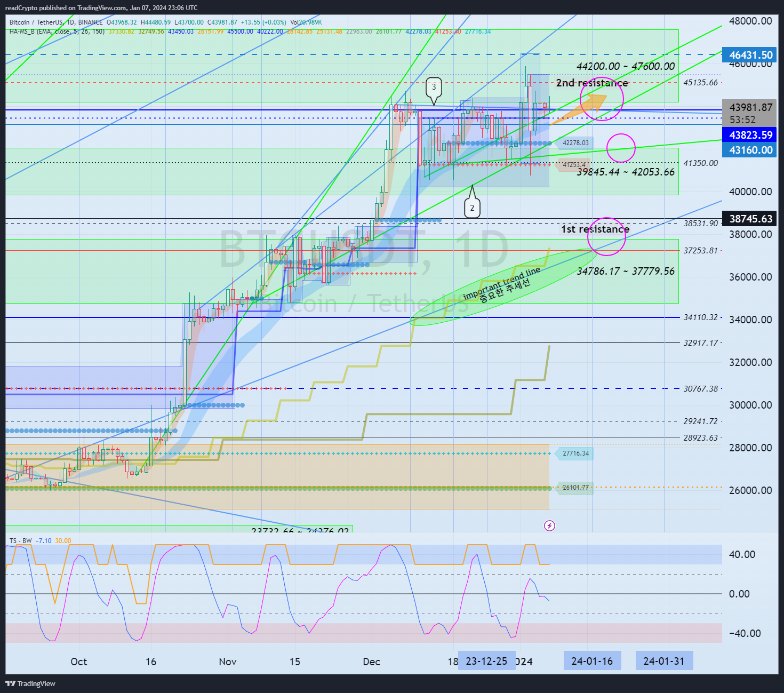
Task: Click the readCrypto published header text
Action: pos(101,8)
